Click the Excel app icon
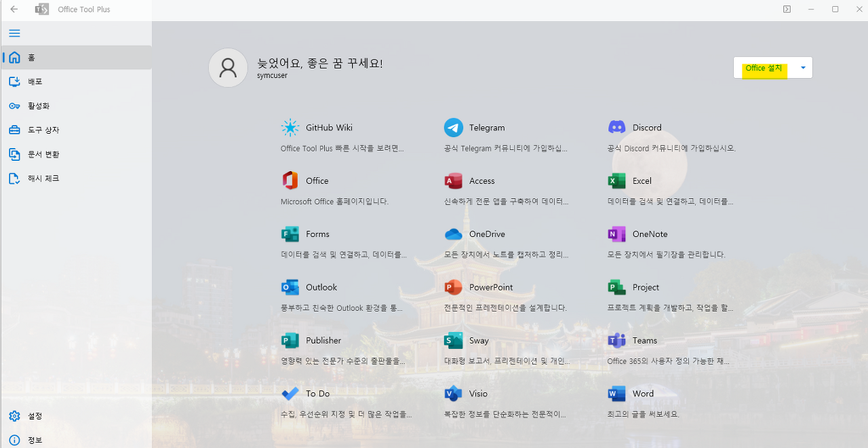Viewport: 868px width, 448px height. tap(616, 181)
